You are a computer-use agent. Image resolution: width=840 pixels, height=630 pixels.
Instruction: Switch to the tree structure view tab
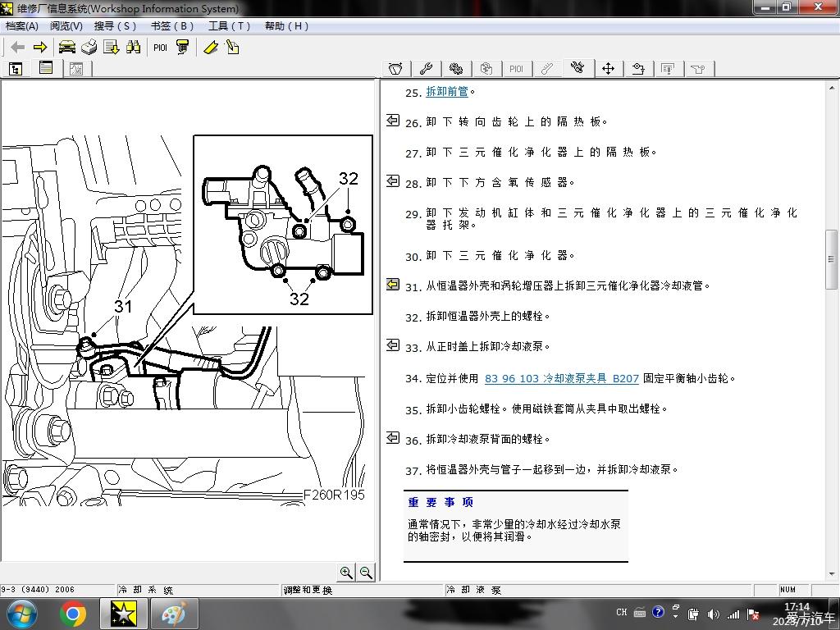[x=16, y=69]
